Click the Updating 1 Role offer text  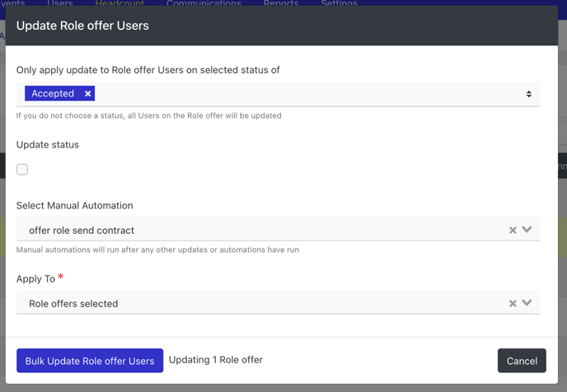tap(216, 360)
